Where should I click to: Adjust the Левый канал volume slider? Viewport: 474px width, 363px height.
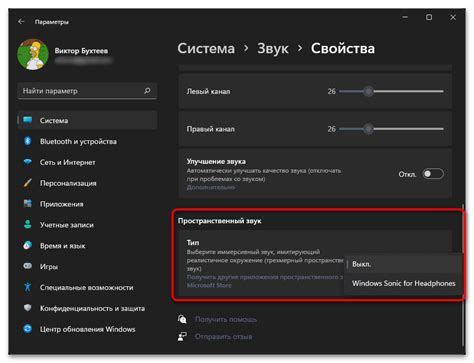point(391,91)
